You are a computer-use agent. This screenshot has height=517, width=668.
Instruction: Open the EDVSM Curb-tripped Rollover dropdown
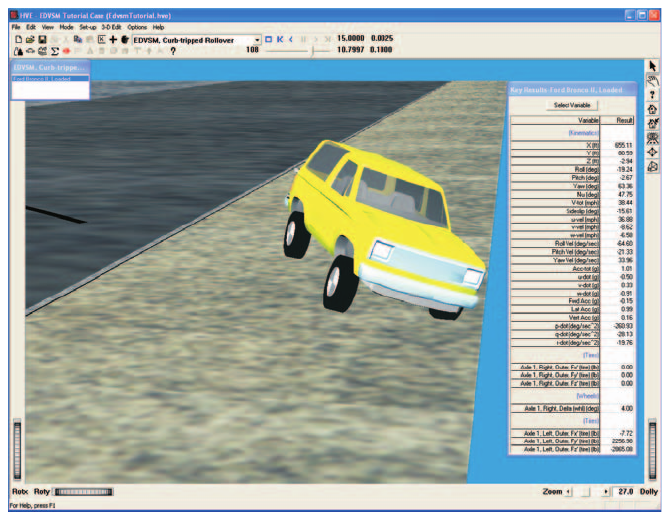[257, 40]
